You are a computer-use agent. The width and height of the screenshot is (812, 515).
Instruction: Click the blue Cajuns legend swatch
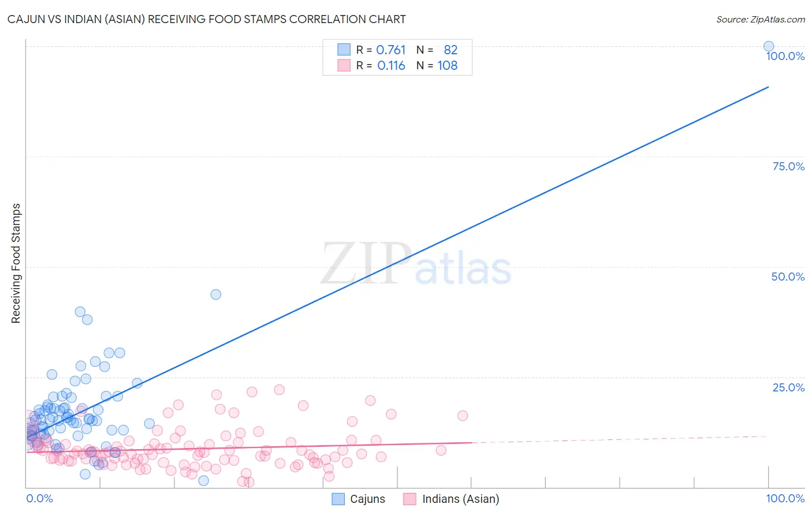(x=338, y=499)
